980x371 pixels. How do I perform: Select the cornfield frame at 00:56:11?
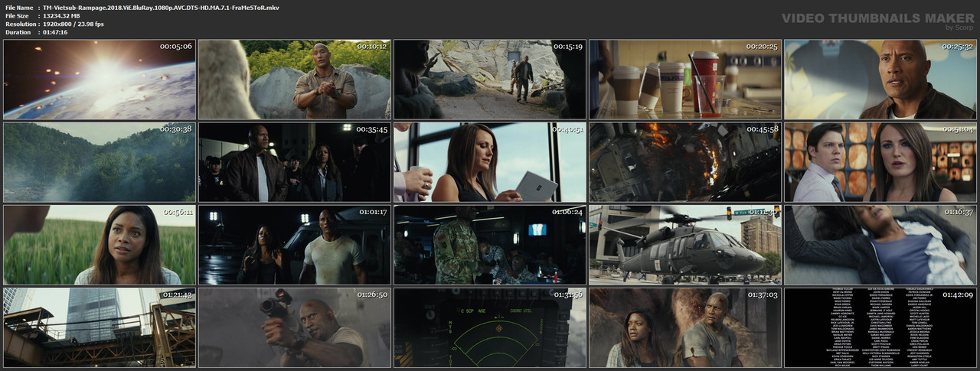coord(99,245)
